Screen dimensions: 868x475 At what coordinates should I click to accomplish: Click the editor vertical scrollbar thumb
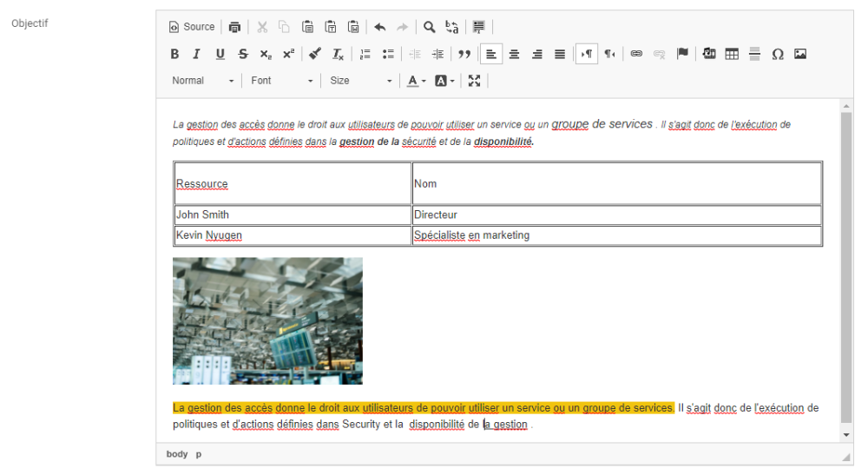pos(846,267)
